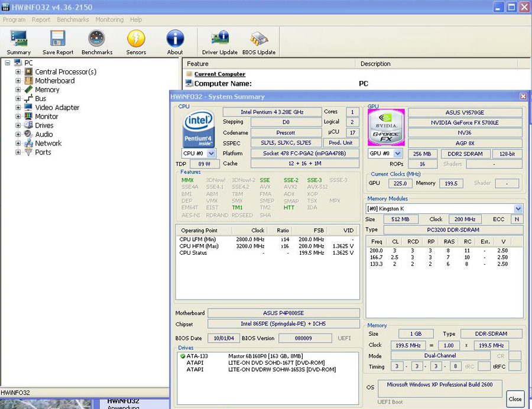532x409 pixels.
Task: Select the Memory stick icon in tree
Action: [29, 89]
